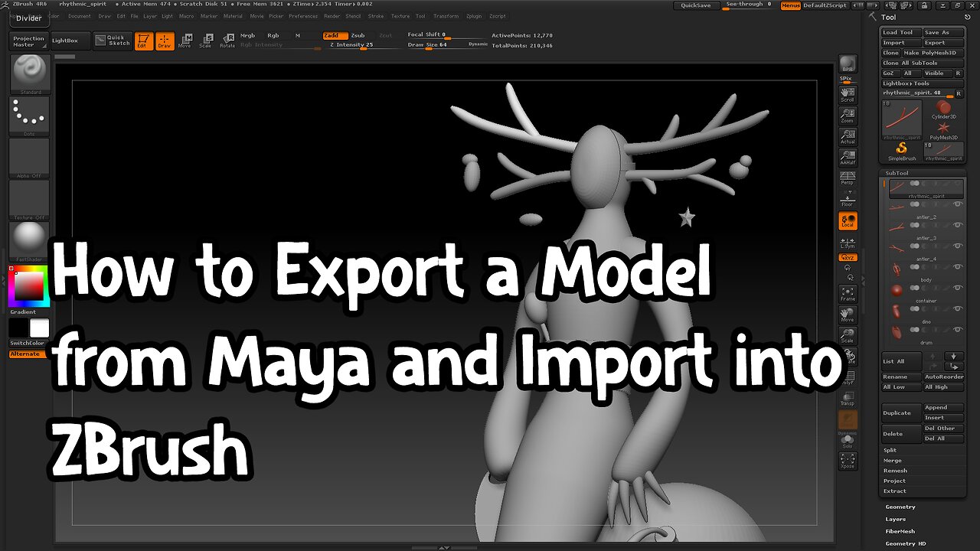
Task: Click the Append button
Action: [x=943, y=408]
